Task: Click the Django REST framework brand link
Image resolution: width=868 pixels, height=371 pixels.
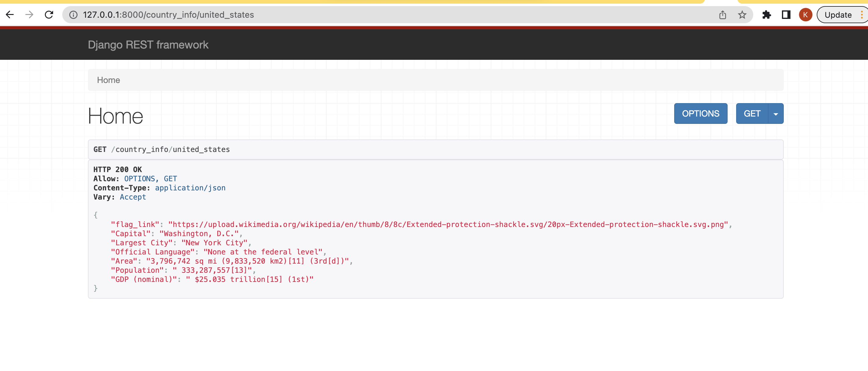Action: click(x=148, y=45)
